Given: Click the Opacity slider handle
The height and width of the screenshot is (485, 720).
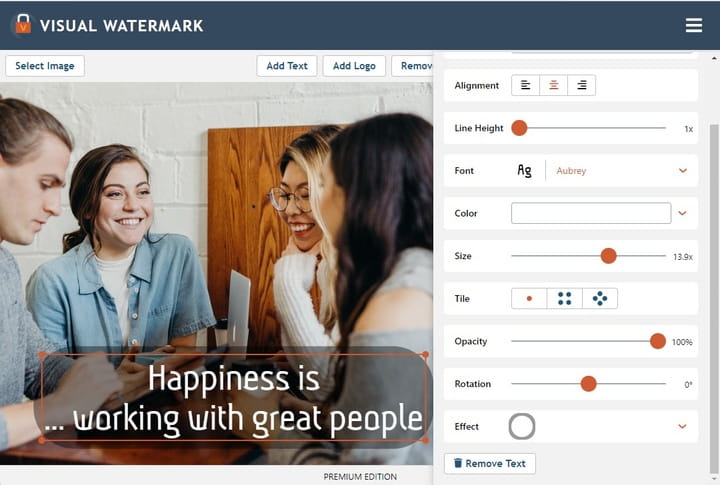Looking at the screenshot, I should click(658, 341).
